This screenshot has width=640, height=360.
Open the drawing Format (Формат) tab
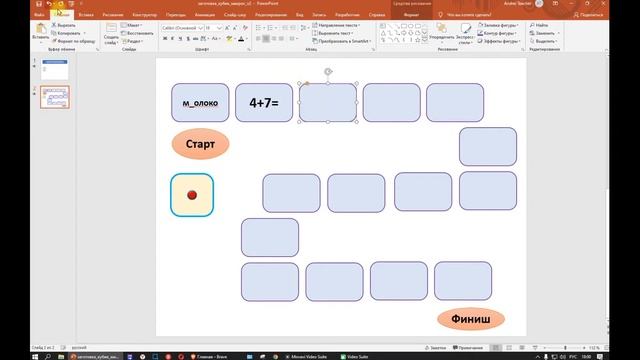411,15
